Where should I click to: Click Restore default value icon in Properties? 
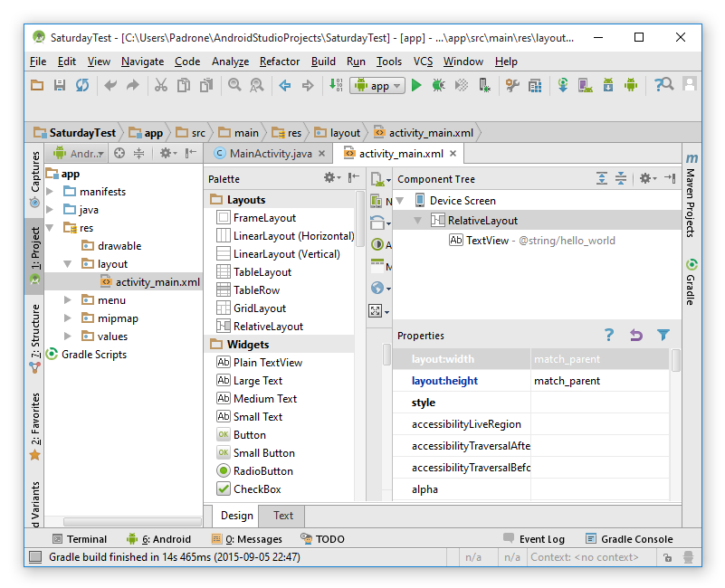coord(636,335)
